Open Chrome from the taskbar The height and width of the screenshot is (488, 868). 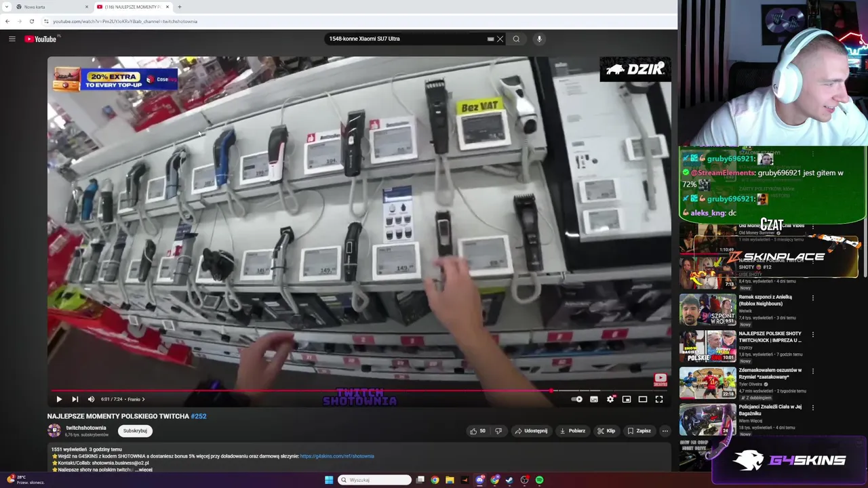[x=435, y=480]
